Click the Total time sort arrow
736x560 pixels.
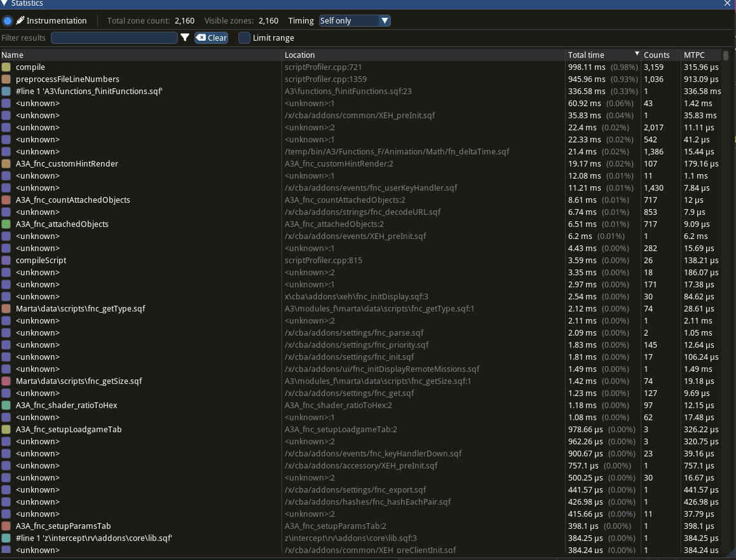pos(636,55)
